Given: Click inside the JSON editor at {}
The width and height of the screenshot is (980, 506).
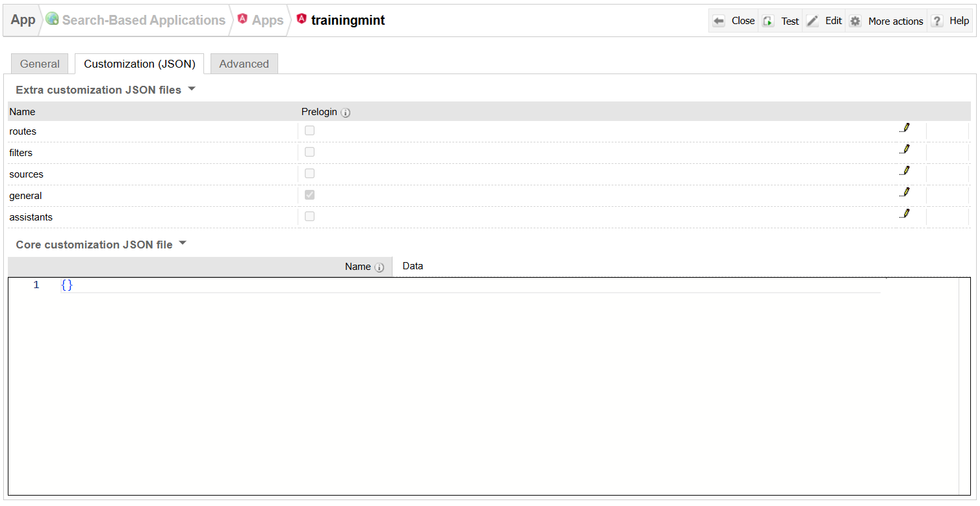Looking at the screenshot, I should [67, 285].
